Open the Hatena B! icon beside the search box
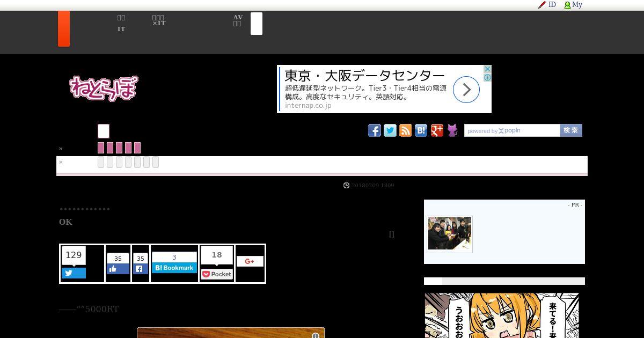This screenshot has height=338, width=644. click(421, 130)
